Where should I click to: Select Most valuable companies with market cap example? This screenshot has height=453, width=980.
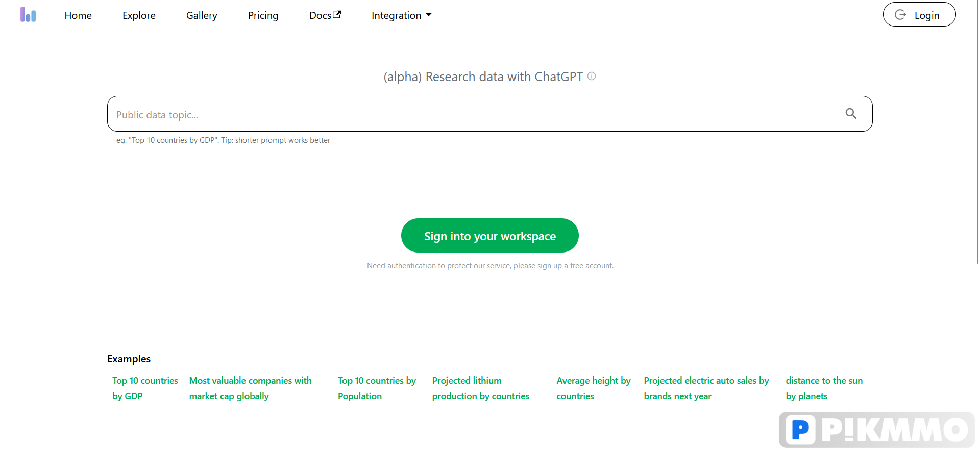point(250,388)
